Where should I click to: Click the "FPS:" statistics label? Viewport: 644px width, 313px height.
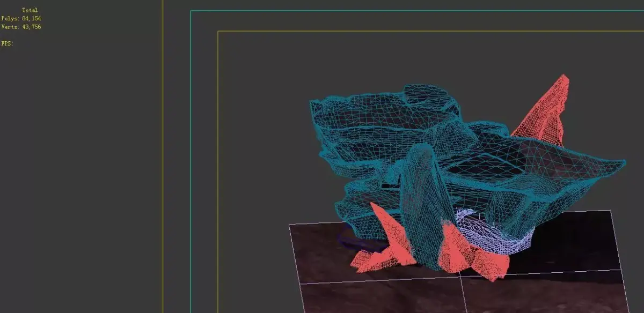(7, 43)
